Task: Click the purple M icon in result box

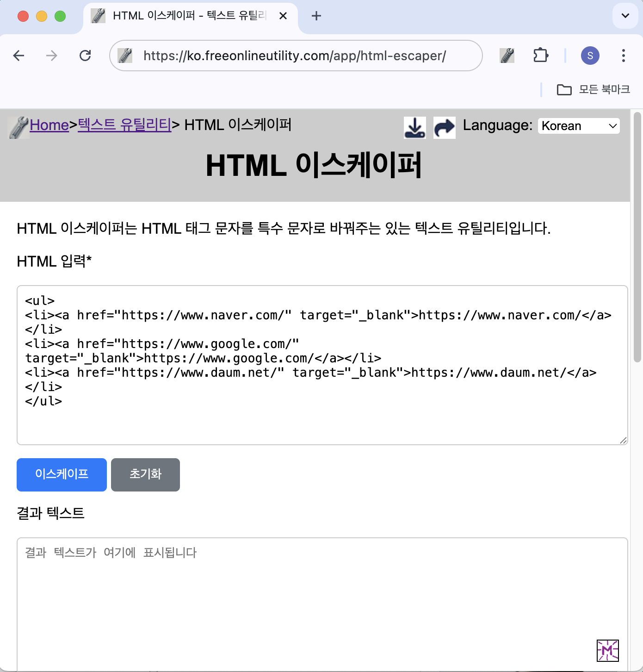Action: click(608, 651)
